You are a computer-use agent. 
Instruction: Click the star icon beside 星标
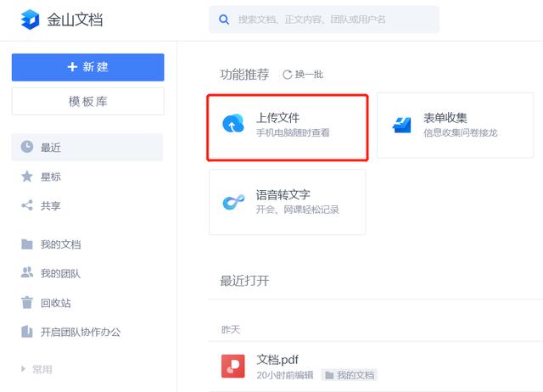pyautogui.click(x=27, y=176)
